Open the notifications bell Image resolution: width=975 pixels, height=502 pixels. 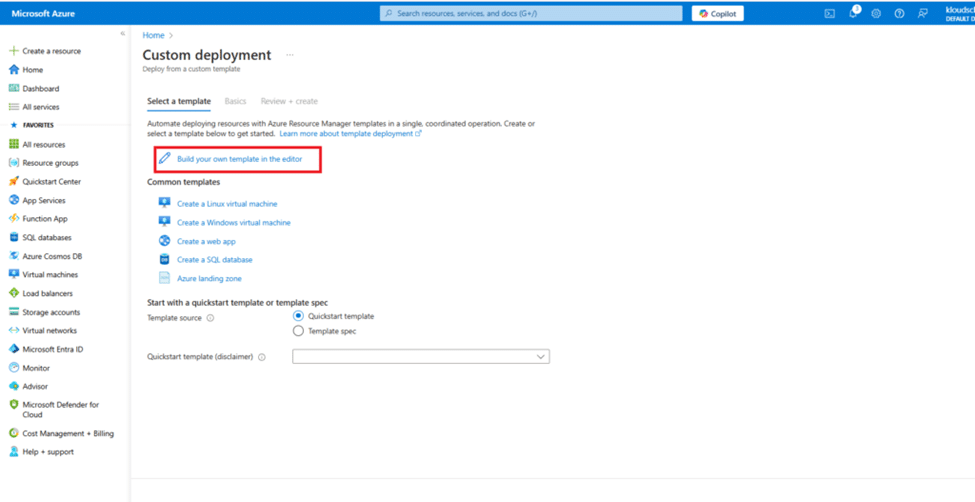coord(853,14)
